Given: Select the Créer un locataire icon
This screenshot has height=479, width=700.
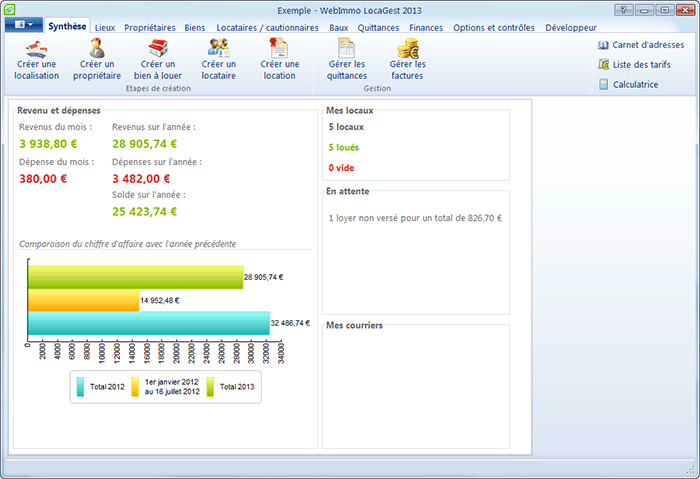Looking at the screenshot, I should coord(218,48).
